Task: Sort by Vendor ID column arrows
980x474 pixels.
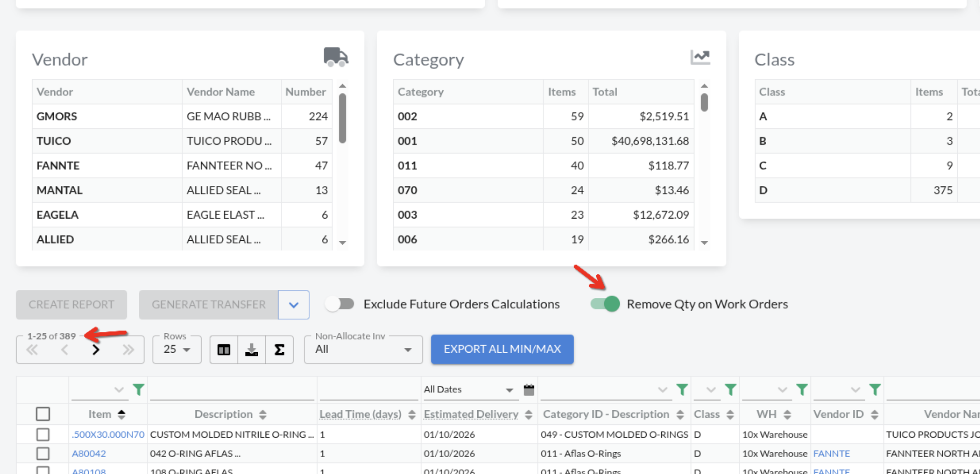Action: 875,415
